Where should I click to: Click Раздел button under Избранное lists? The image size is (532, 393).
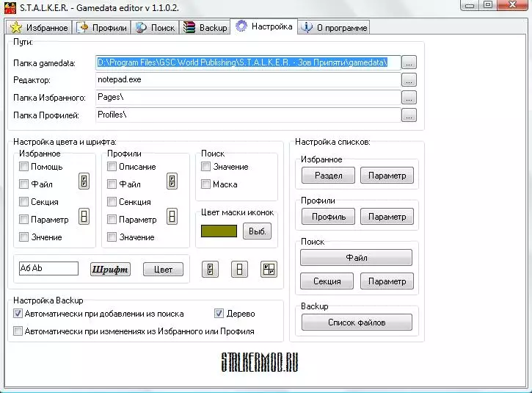(x=328, y=176)
